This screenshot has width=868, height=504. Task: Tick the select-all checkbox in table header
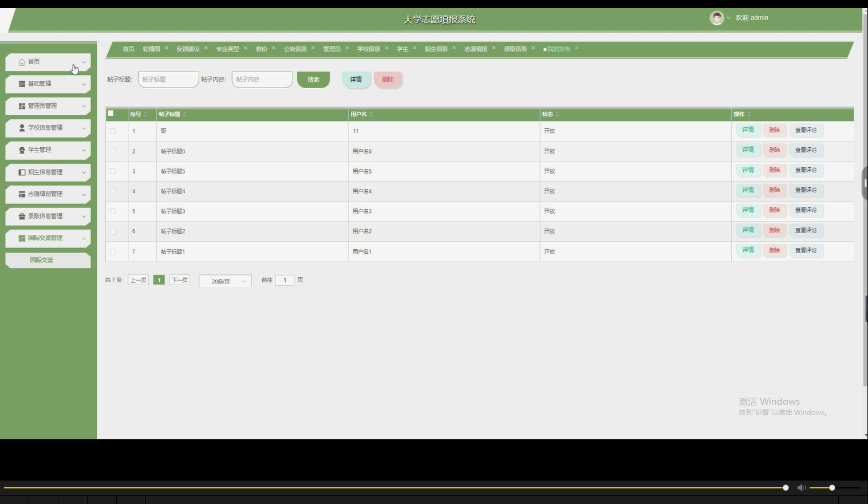pyautogui.click(x=111, y=113)
